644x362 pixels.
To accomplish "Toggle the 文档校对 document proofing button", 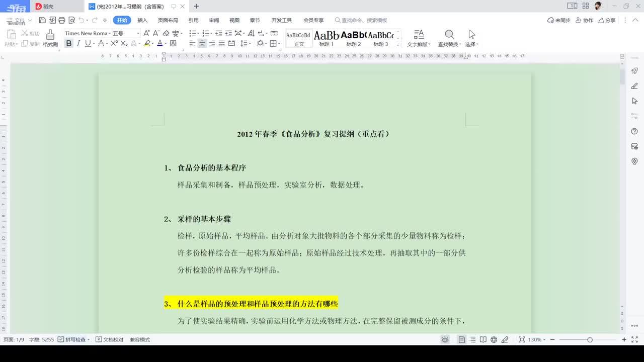I will (110, 340).
